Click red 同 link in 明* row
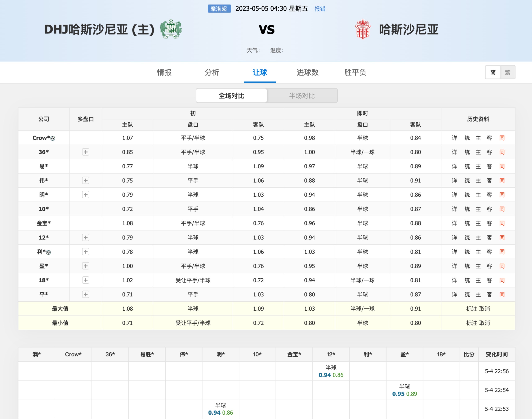Viewport: 532px width, 419px height. (x=502, y=195)
